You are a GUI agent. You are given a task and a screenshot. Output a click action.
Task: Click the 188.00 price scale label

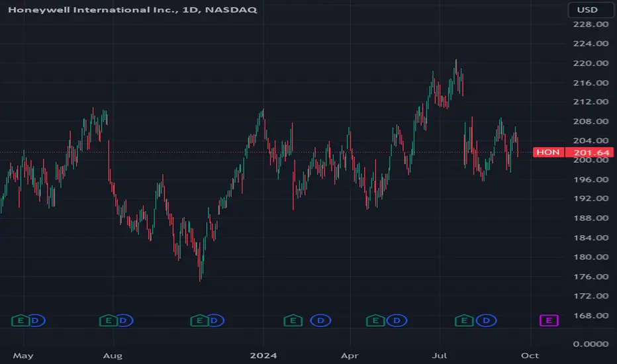tap(591, 218)
